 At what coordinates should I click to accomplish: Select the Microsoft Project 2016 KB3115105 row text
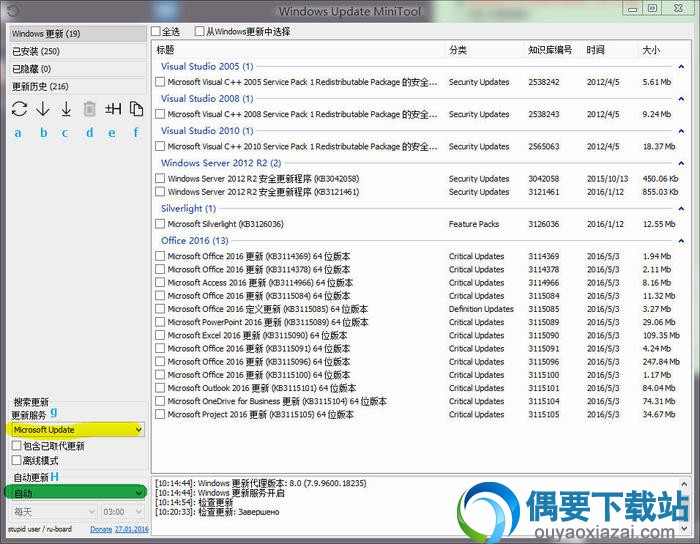[x=261, y=415]
